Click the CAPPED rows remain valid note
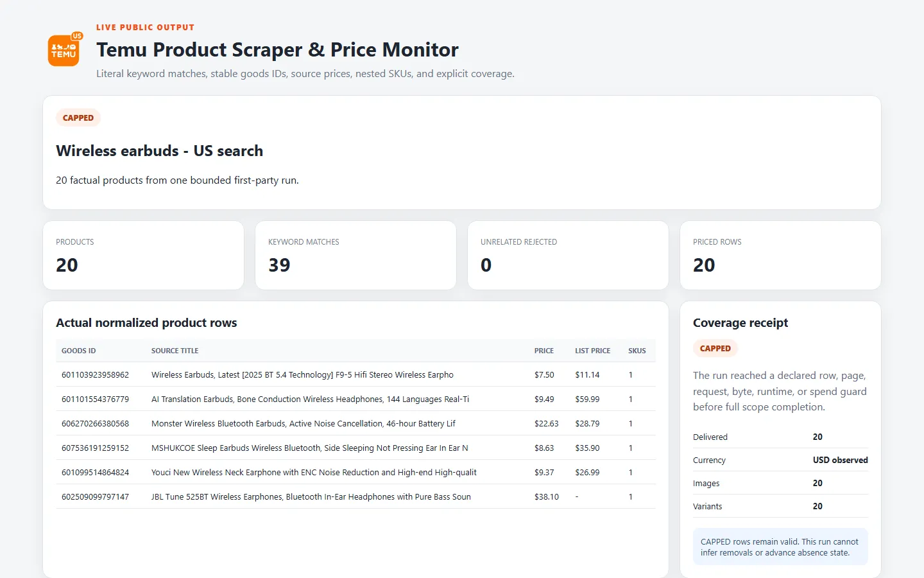Screen dimensions: 924x578 coord(780,547)
